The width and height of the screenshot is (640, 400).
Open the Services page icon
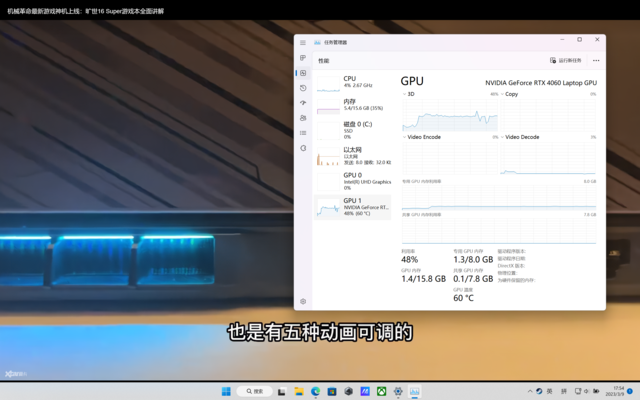pyautogui.click(x=303, y=148)
